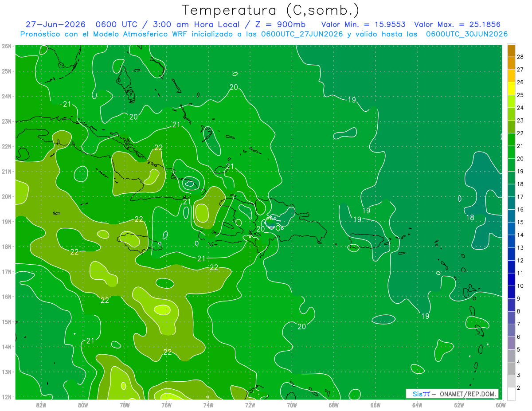Click the "64W" longitude axis label
Screen dimensions: 532x411
(x=417, y=404)
